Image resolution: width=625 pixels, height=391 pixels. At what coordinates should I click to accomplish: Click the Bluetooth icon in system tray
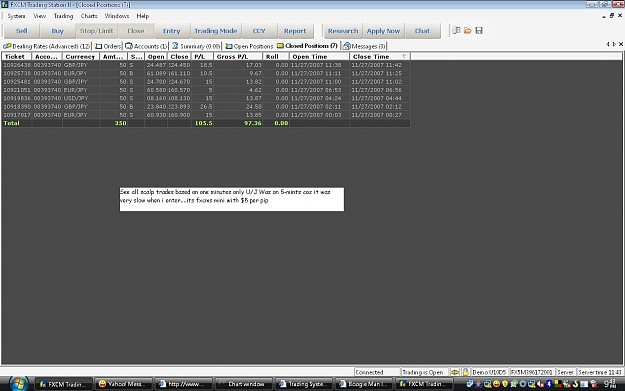(549, 384)
